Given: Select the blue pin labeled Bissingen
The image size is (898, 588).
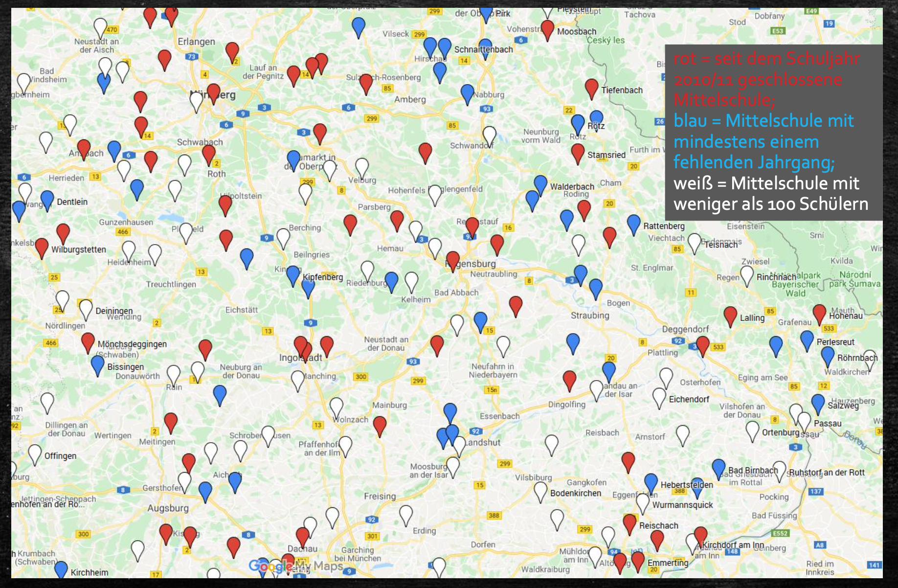Looking at the screenshot, I should [98, 365].
